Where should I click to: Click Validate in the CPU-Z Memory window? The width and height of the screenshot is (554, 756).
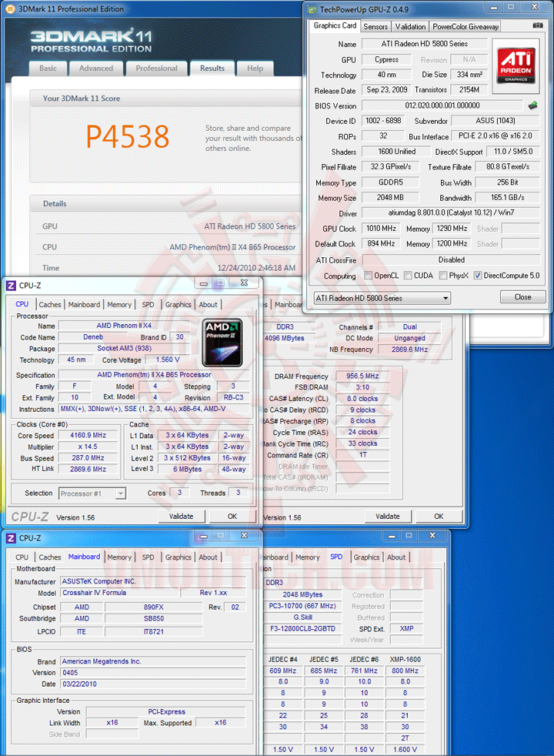[388, 517]
